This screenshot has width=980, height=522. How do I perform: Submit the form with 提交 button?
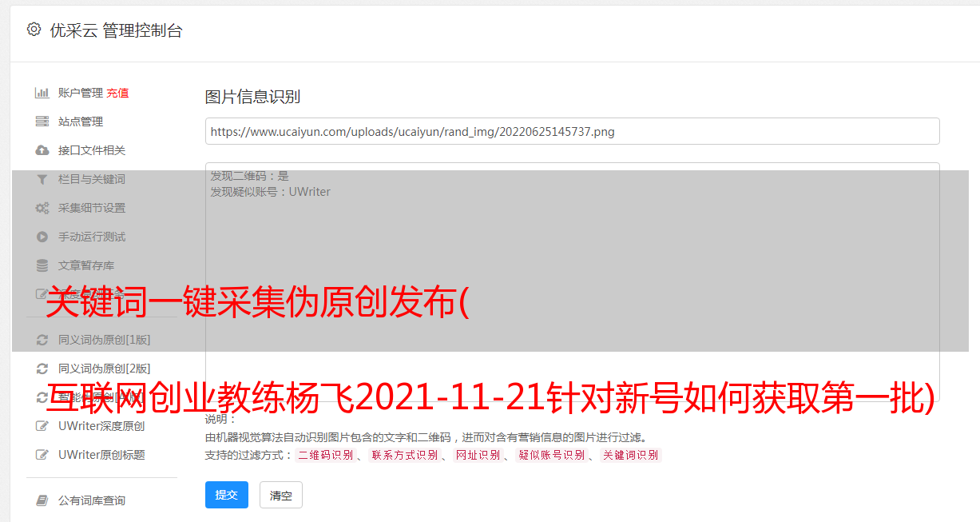pos(227,495)
